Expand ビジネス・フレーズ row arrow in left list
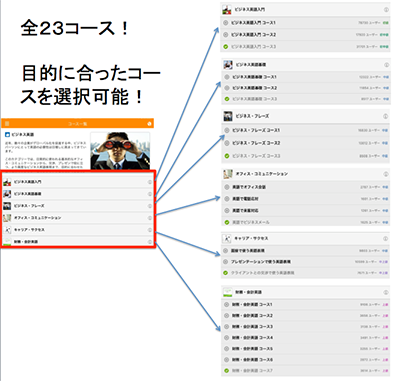The image size is (400, 381). [x=150, y=206]
